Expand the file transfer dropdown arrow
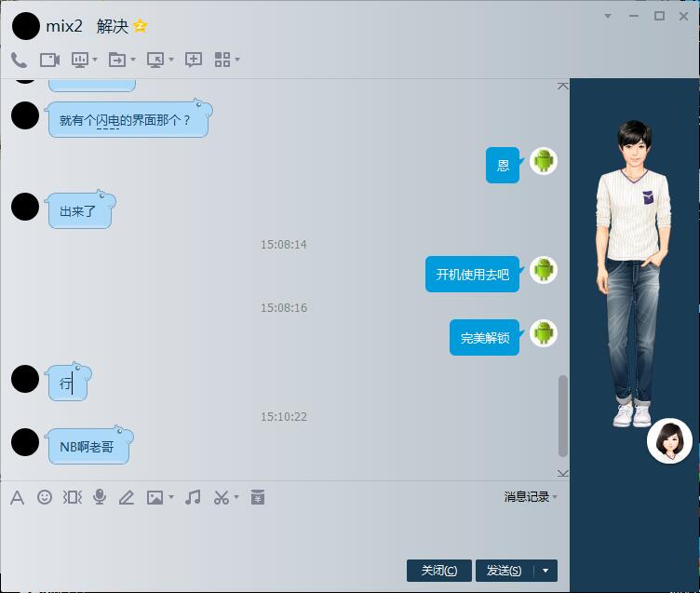Viewport: 700px width, 593px height. click(x=133, y=60)
